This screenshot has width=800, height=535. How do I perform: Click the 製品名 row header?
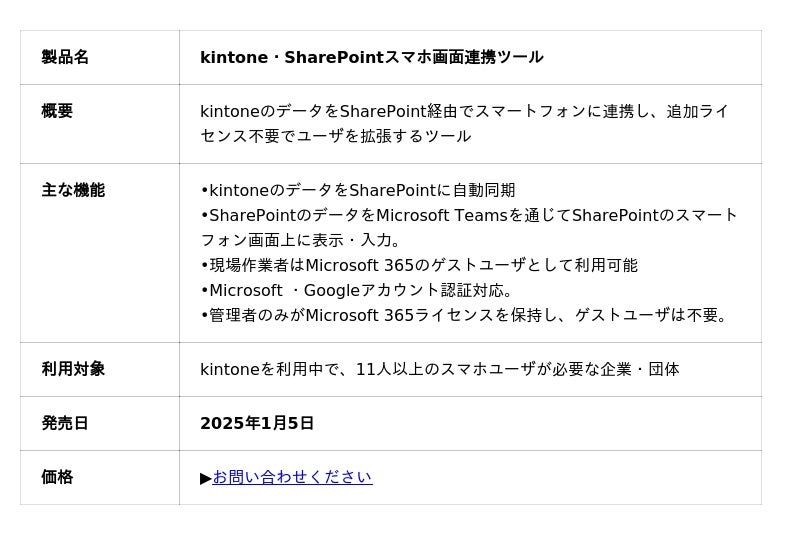coord(65,58)
